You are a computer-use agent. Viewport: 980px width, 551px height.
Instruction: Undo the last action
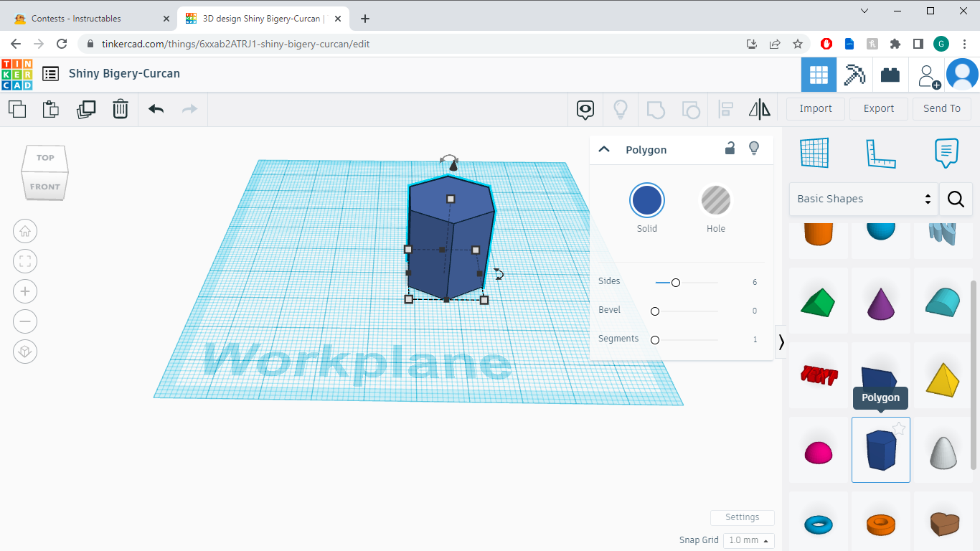coord(156,109)
